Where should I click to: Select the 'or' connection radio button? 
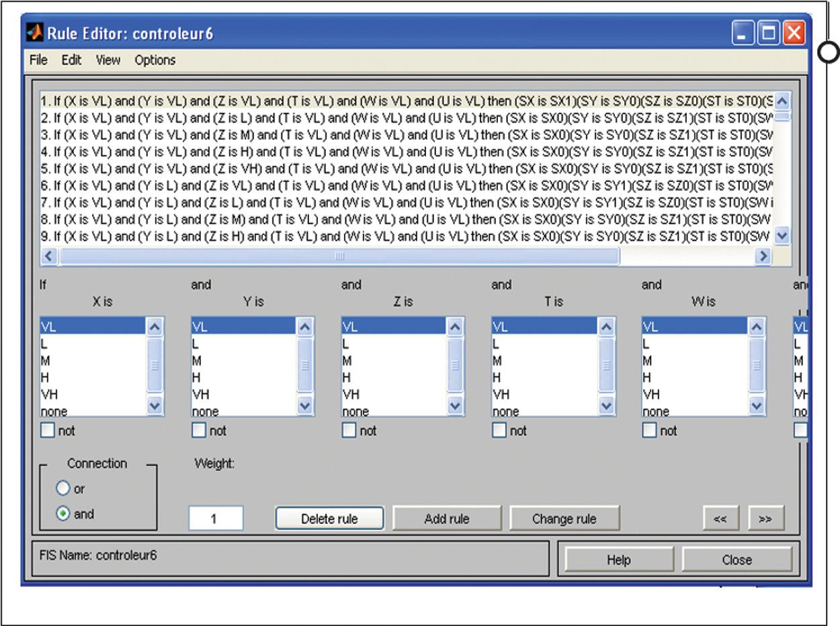(63, 488)
